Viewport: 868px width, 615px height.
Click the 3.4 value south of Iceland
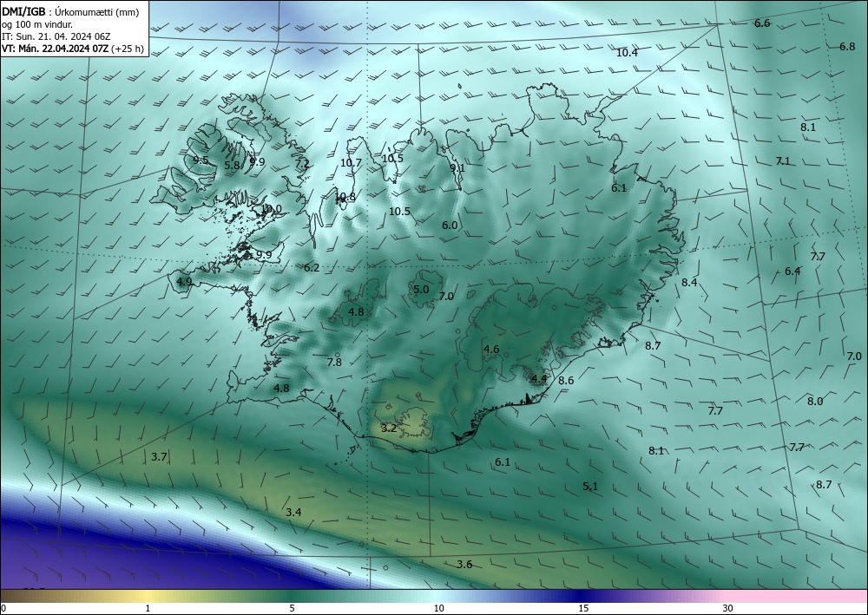pyautogui.click(x=293, y=513)
